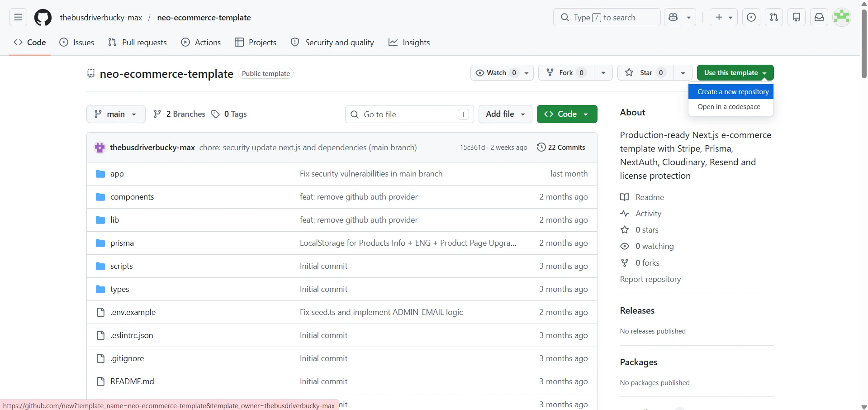Click the commit author avatar for thebusdriverbucky-max
The height and width of the screenshot is (410, 868).
point(100,148)
